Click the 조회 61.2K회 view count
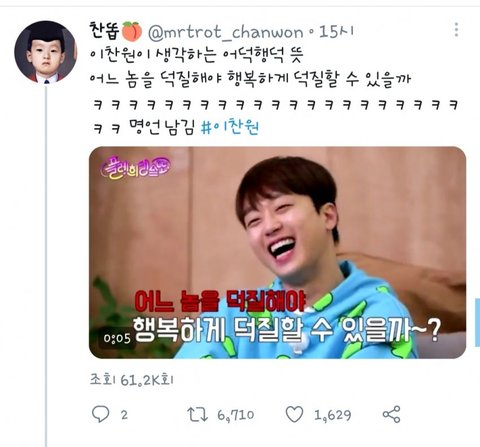 click(132, 380)
